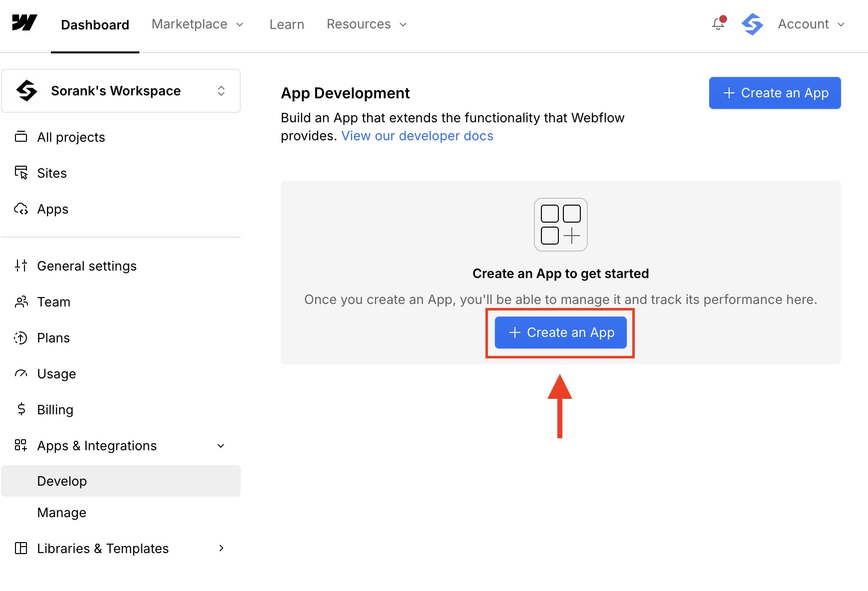868x591 pixels.
Task: Collapse the Apps & Integrations chevron
Action: point(221,446)
